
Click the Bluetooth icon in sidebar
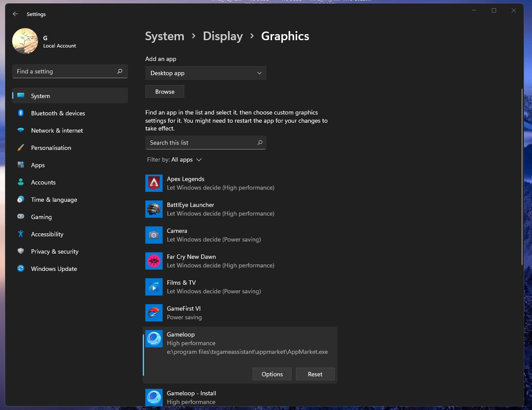[21, 113]
